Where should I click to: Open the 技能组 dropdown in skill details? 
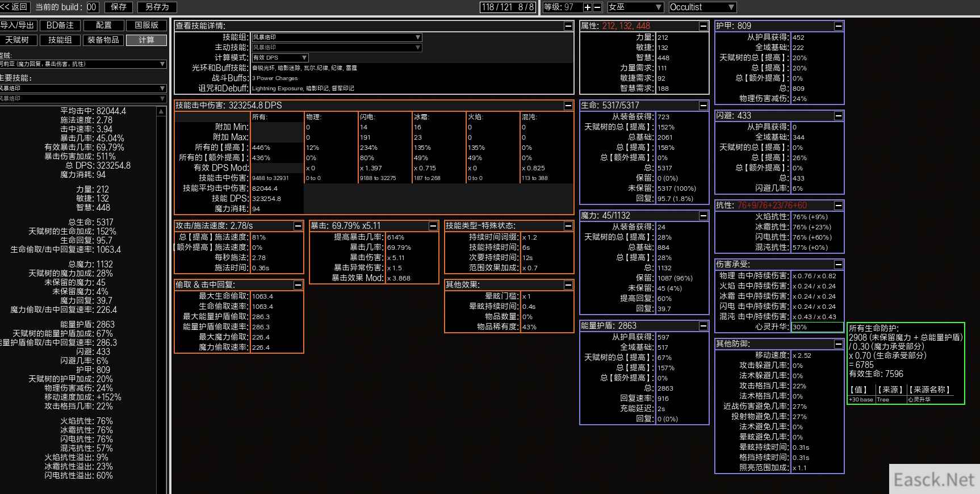336,37
